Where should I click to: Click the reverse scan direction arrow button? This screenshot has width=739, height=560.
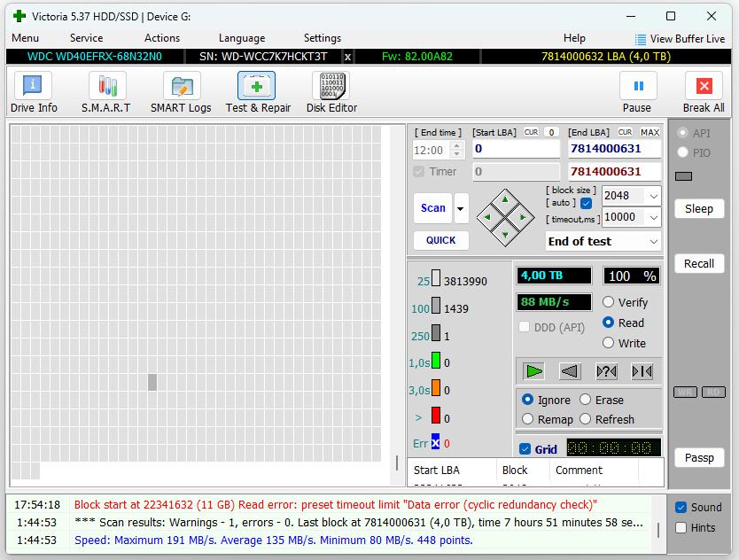(x=570, y=371)
